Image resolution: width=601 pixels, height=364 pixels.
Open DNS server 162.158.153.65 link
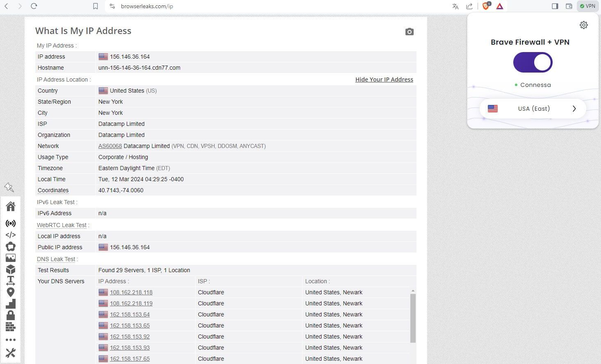pyautogui.click(x=130, y=325)
